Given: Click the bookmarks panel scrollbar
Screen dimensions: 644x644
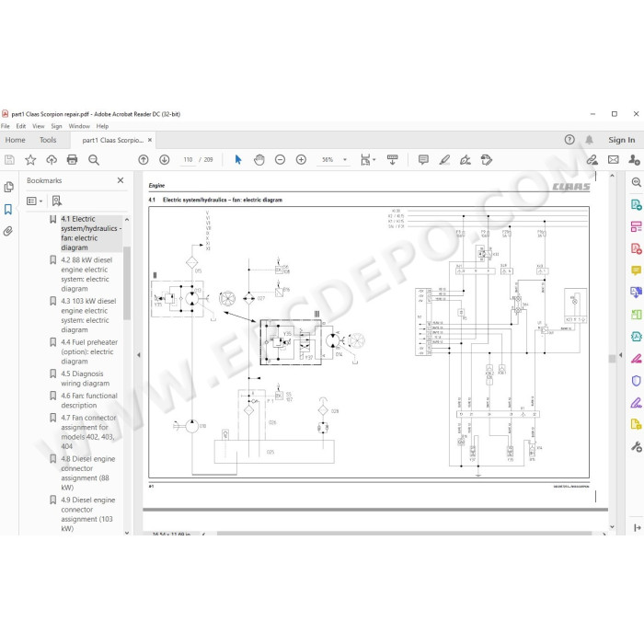Looking at the screenshot, I should (x=127, y=283).
